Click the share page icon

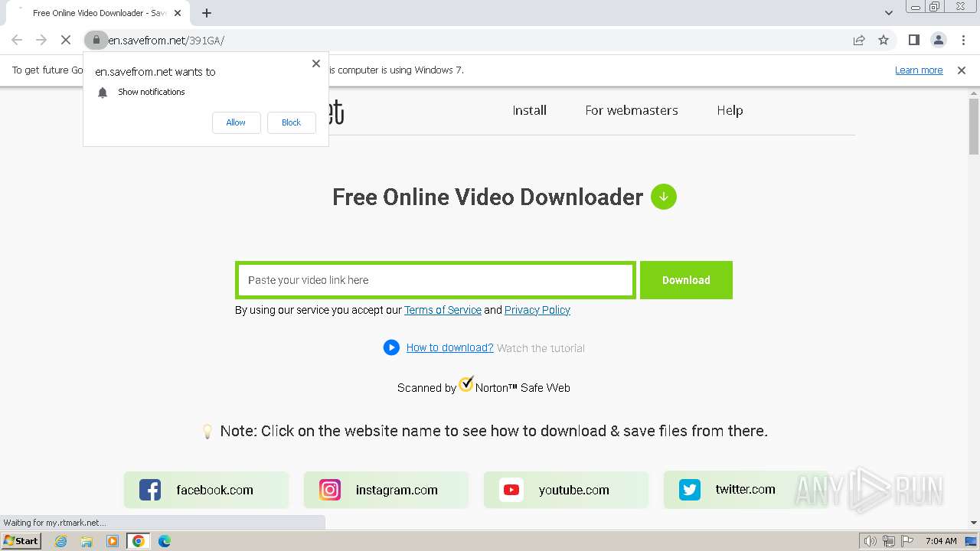(859, 40)
